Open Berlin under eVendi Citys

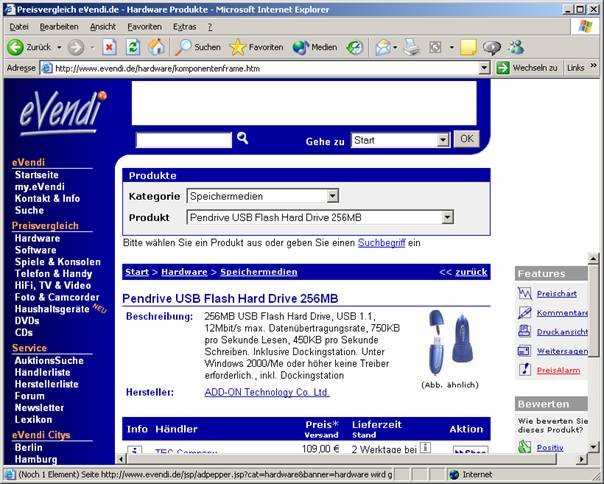point(29,448)
